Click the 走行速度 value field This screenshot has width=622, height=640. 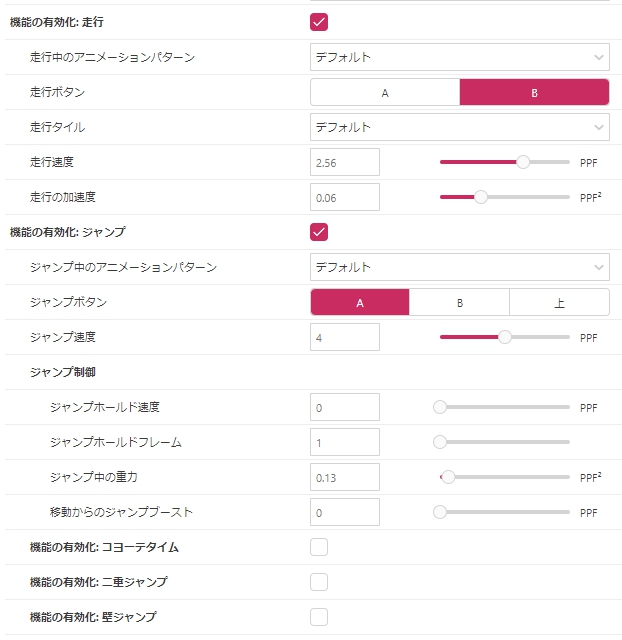345,162
